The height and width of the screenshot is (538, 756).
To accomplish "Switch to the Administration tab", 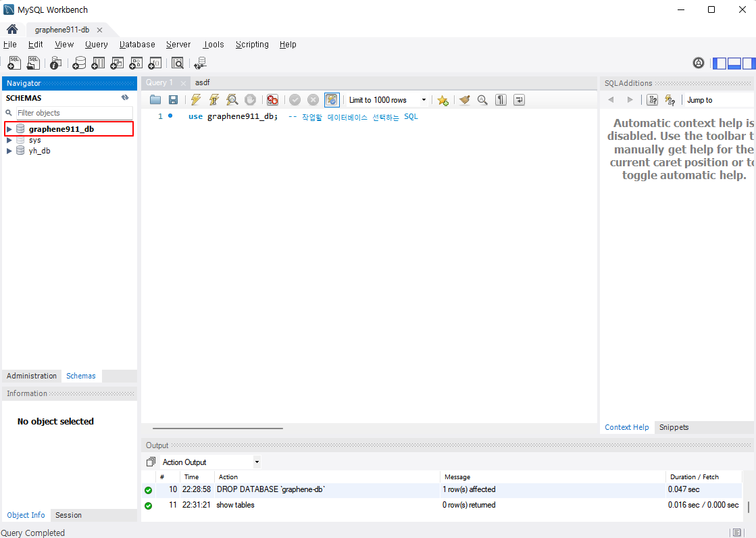I will (x=32, y=376).
